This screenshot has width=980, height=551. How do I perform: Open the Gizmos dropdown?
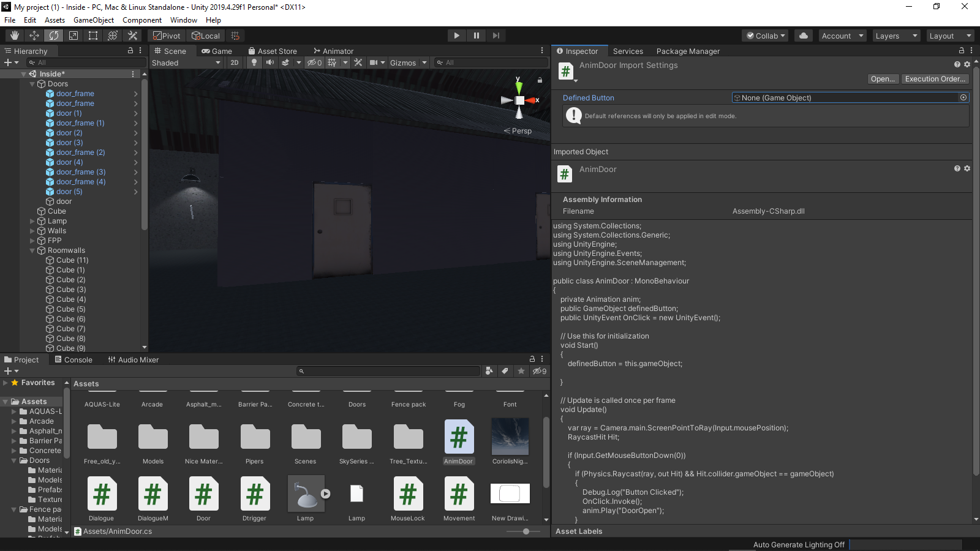408,62
